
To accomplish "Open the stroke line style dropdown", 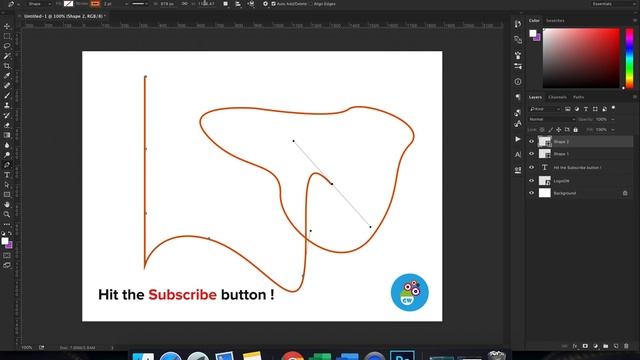I will (x=140, y=4).
